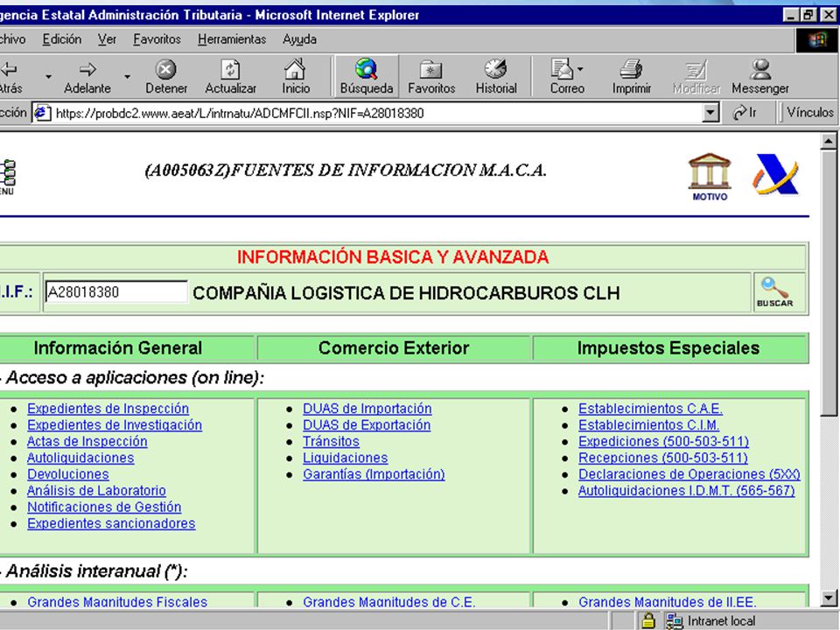This screenshot has width=840, height=630.
Task: Click the Agencia Tributaria logo
Action: (x=776, y=174)
